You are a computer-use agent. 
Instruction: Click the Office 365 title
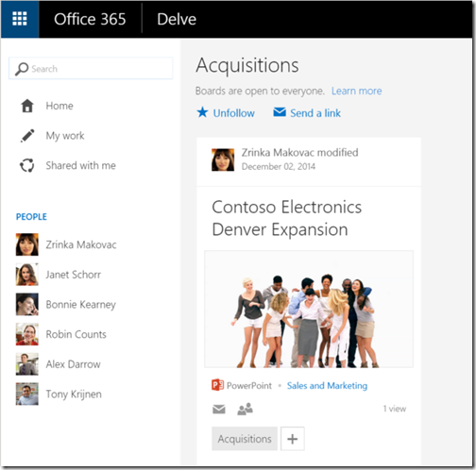click(x=90, y=19)
